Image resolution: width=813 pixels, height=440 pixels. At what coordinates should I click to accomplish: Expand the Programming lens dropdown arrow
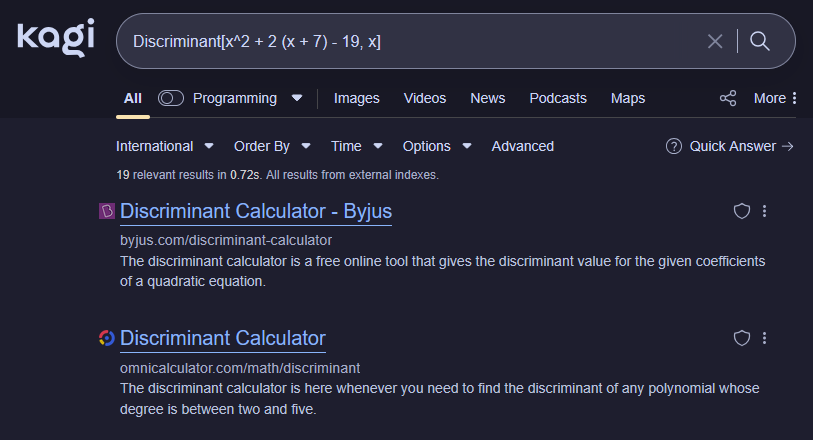pos(297,98)
